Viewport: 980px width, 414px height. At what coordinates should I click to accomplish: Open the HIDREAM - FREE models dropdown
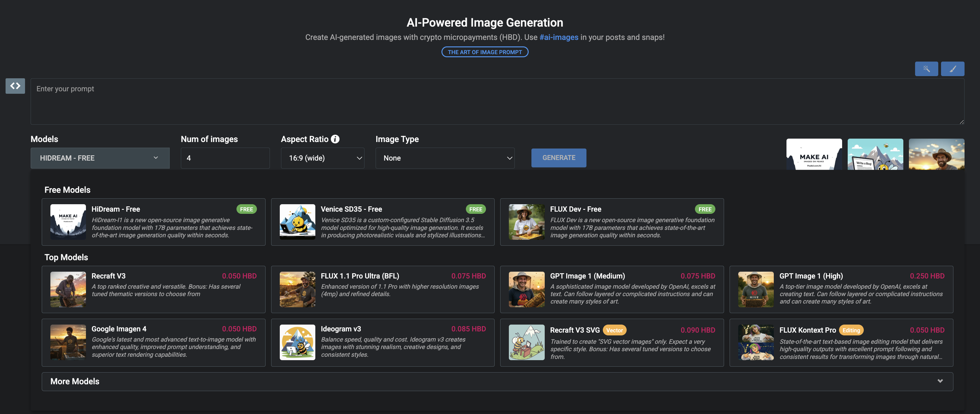[100, 158]
